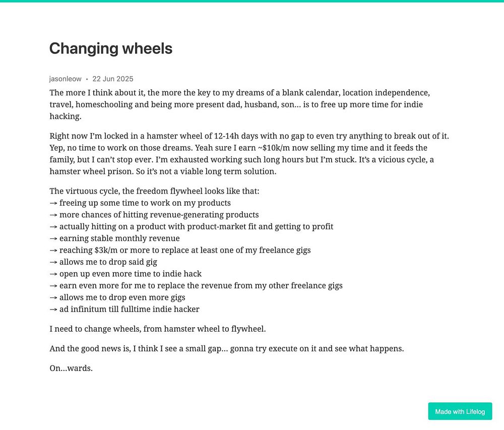The height and width of the screenshot is (430, 504).
Task: Open the jasonleow author link
Action: pos(65,79)
